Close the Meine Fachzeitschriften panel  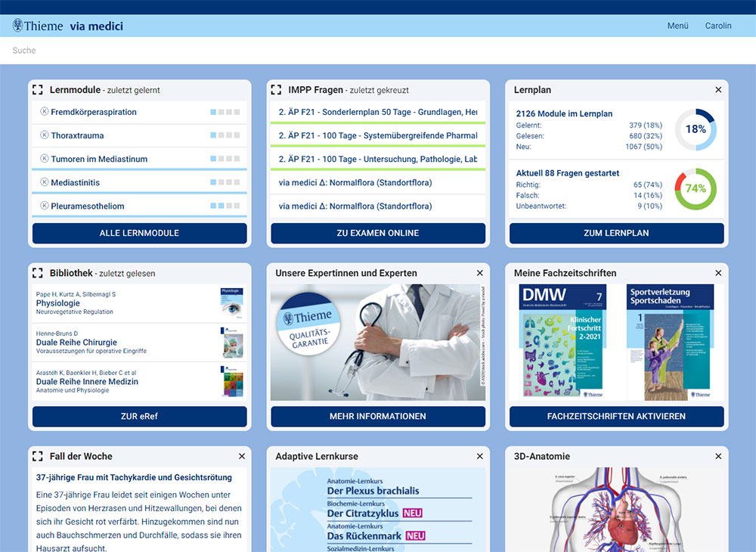(718, 273)
